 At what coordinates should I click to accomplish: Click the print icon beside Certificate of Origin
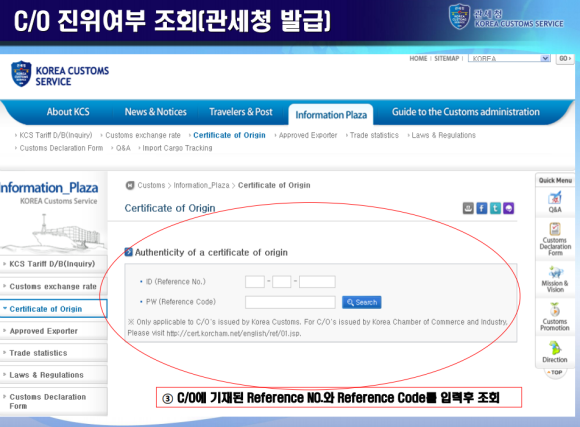coord(468,208)
